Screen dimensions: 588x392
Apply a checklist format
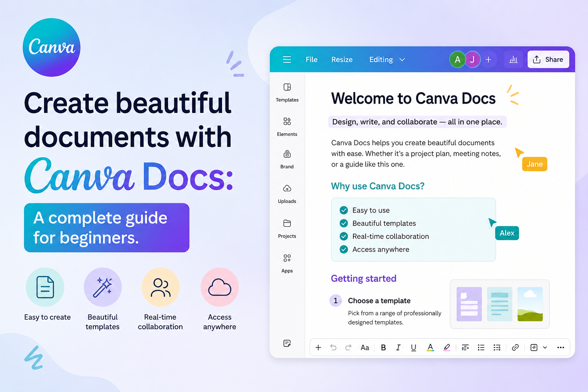[x=497, y=347]
